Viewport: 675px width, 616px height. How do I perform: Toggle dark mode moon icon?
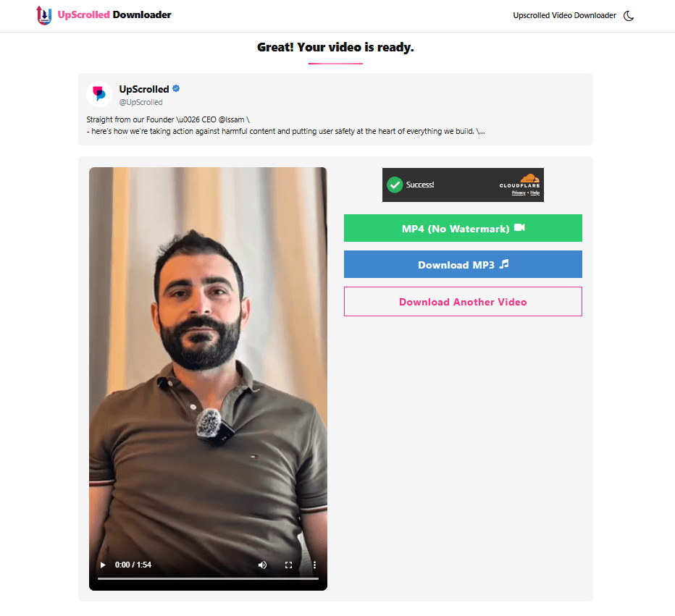629,16
